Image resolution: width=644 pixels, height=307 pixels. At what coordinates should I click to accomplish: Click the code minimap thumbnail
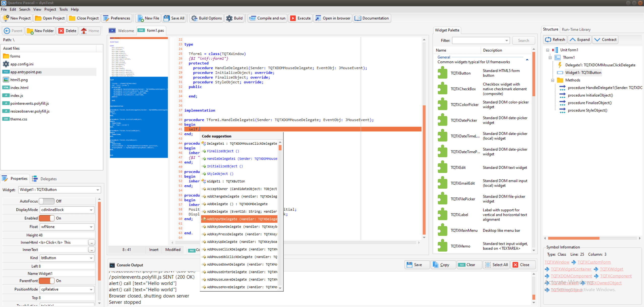click(139, 98)
